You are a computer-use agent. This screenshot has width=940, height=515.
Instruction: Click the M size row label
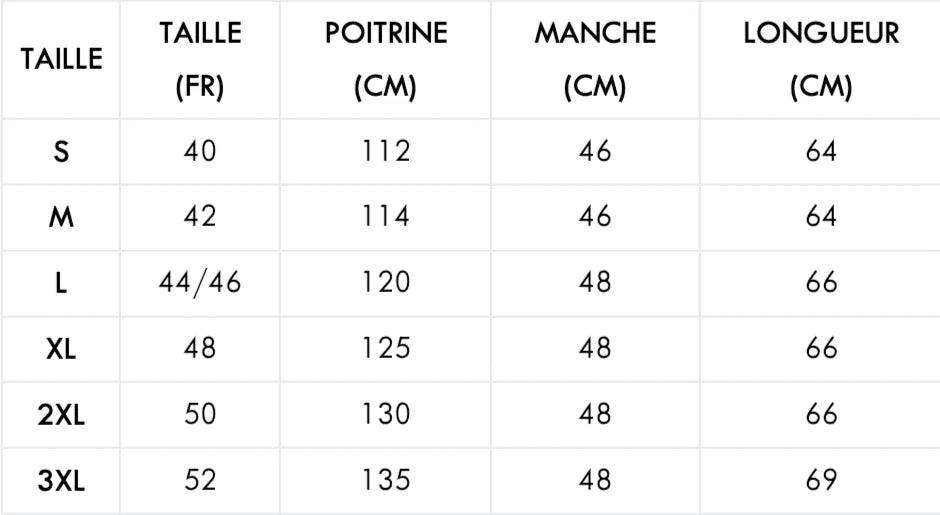[62, 217]
